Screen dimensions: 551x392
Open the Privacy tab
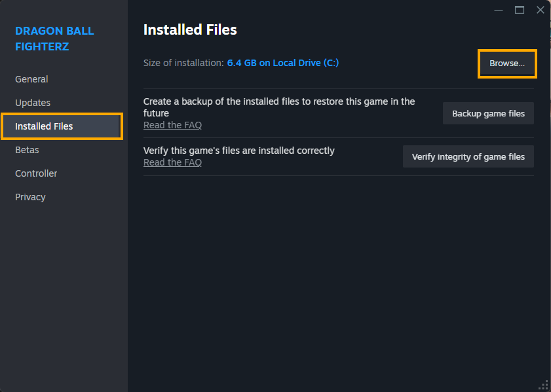[30, 197]
